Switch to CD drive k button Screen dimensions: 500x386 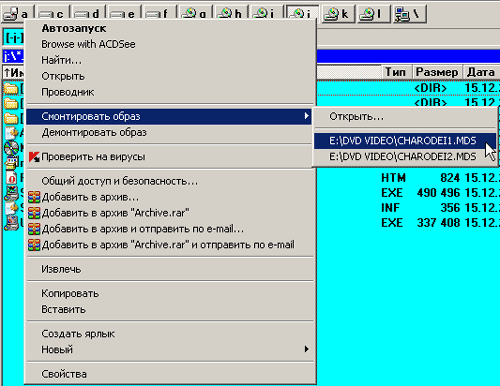click(337, 14)
